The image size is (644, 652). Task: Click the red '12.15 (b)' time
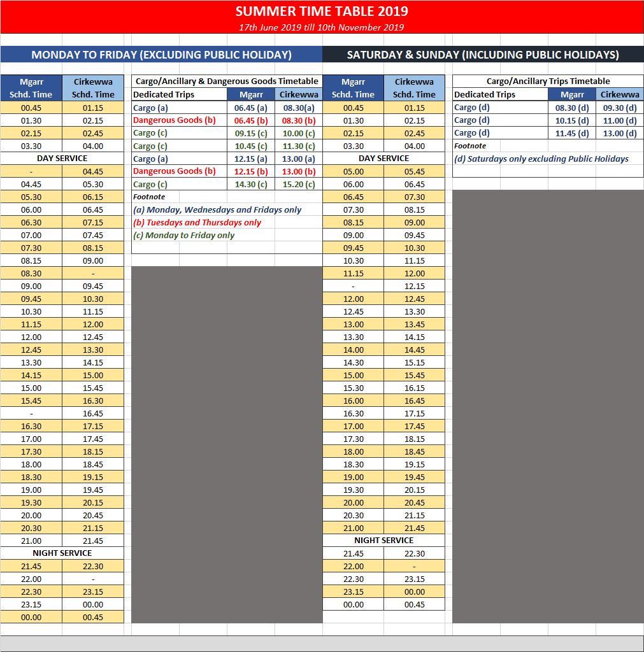(x=251, y=172)
